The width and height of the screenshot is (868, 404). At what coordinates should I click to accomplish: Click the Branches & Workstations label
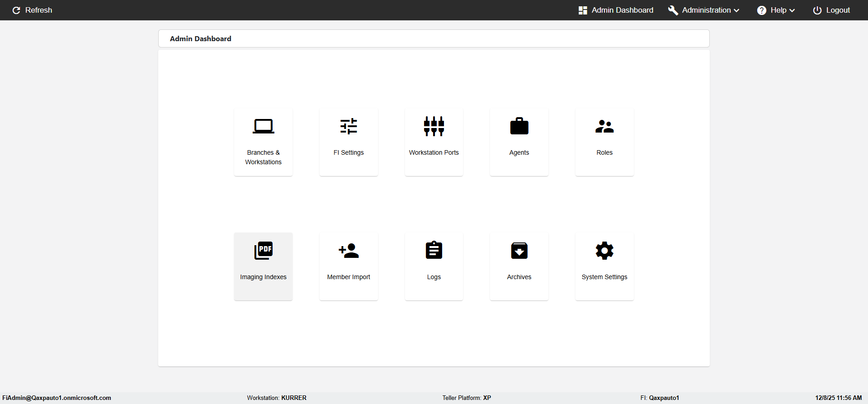pos(263,157)
